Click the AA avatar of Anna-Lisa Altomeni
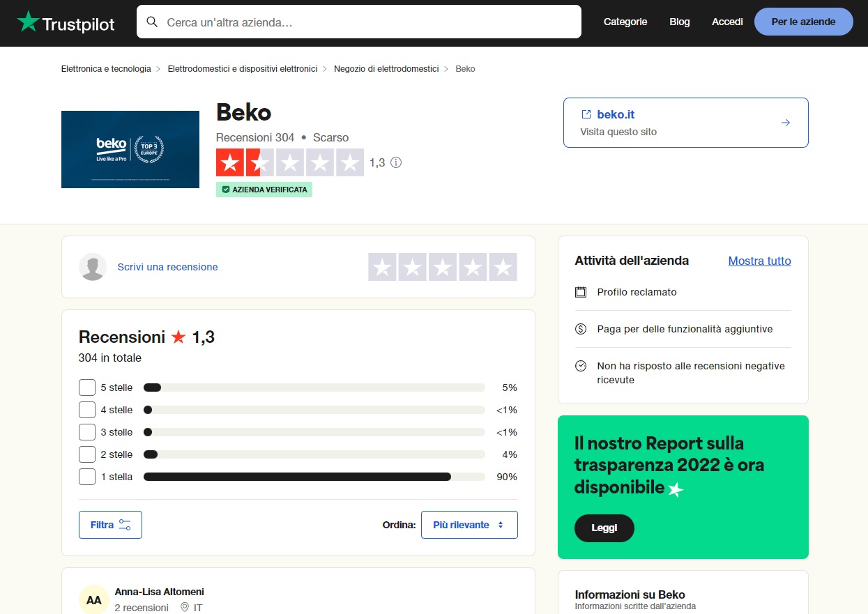Screen dimensions: 868x614 coord(93,600)
